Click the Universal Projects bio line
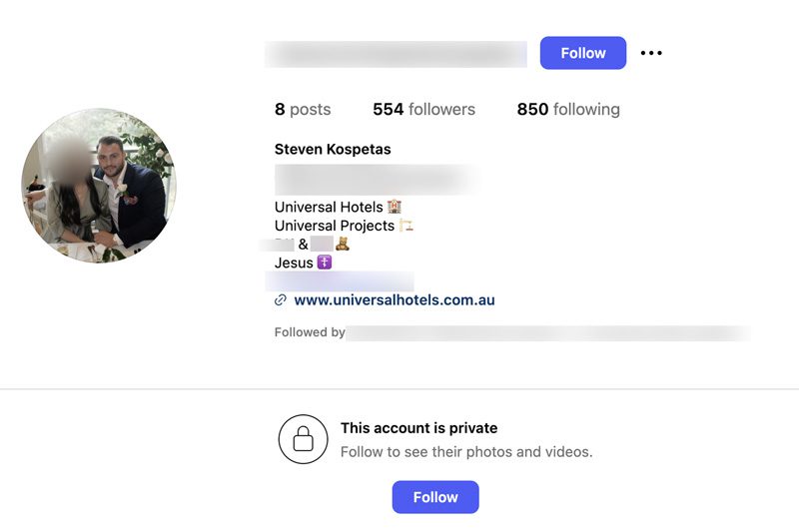Image resolution: width=799 pixels, height=532 pixels. (x=335, y=226)
